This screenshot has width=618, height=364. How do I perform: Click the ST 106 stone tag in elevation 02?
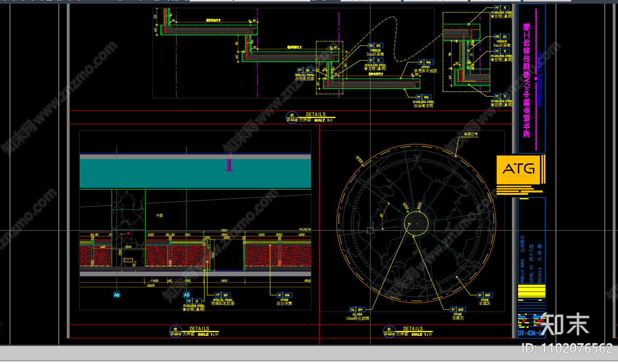click(284, 295)
